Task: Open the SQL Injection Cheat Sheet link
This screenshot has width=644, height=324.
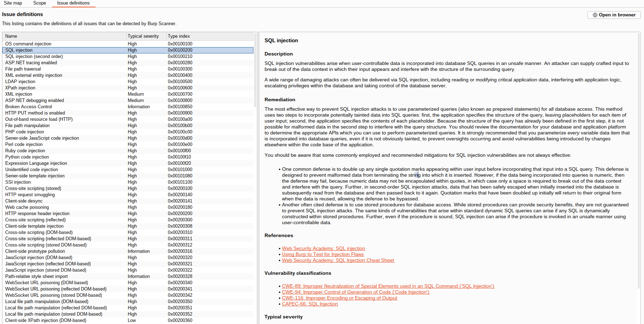Action: tap(338, 260)
